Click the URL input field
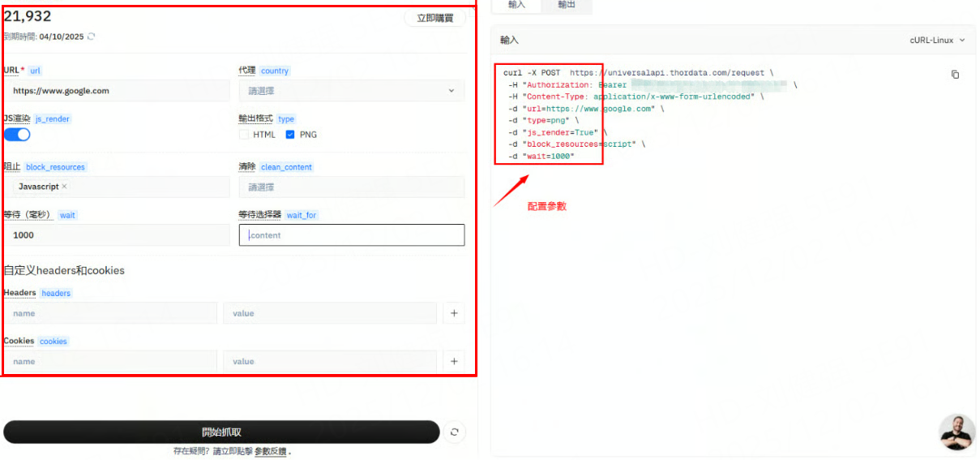The height and width of the screenshot is (460, 980). pos(117,91)
